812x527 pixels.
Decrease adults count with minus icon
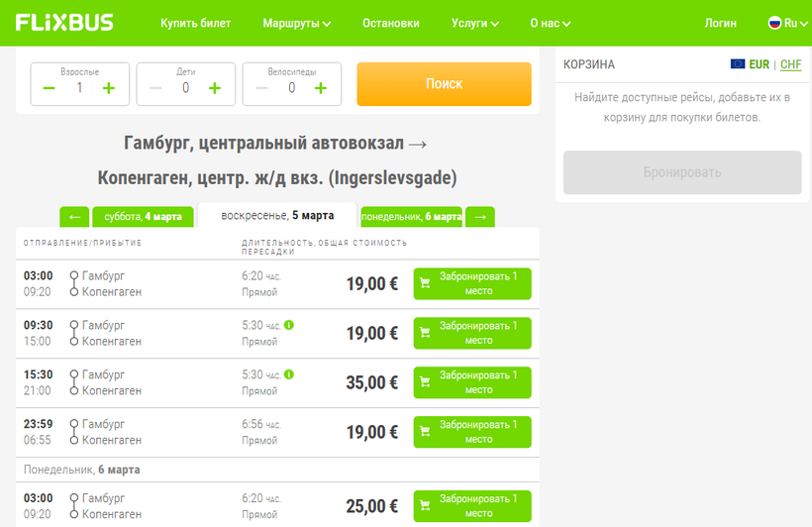49,88
